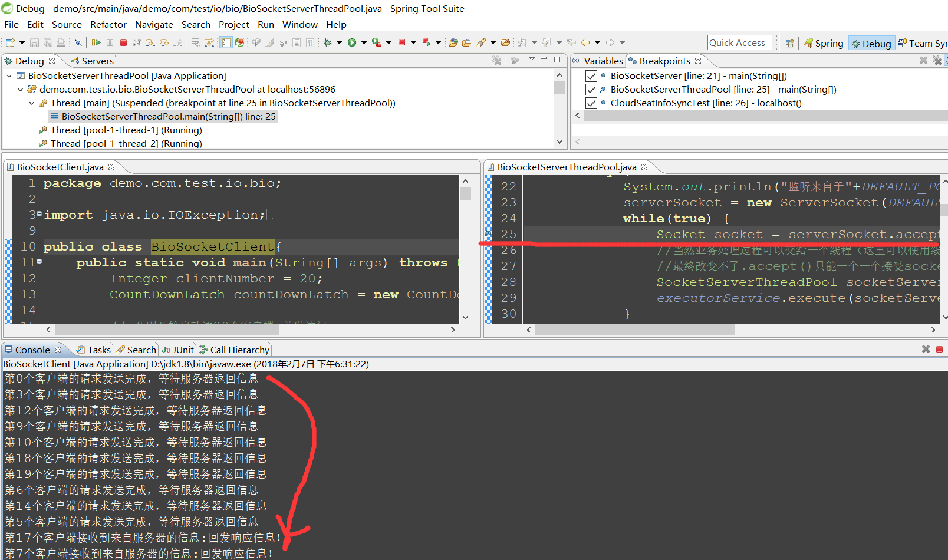Uncheck the BioSocketServer line 21 breakpoint
The width and height of the screenshot is (948, 560).
tap(591, 76)
